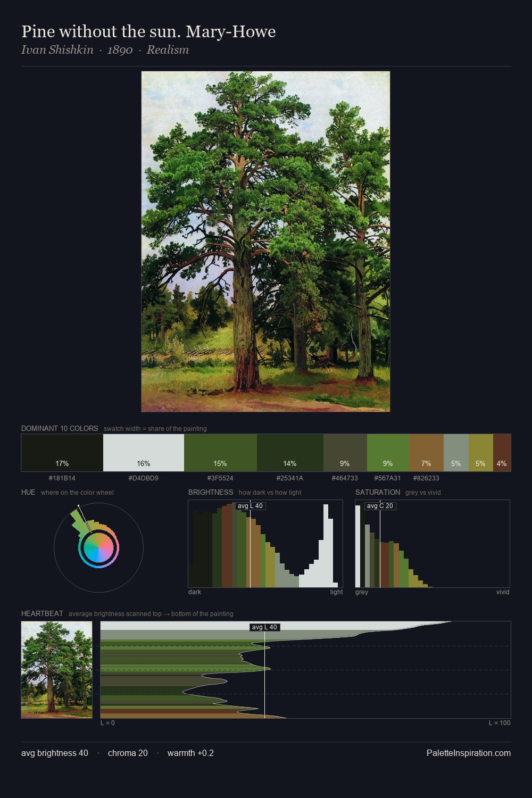Select the mustard-olive 5% swatch
This screenshot has height=798, width=532.
481,453
